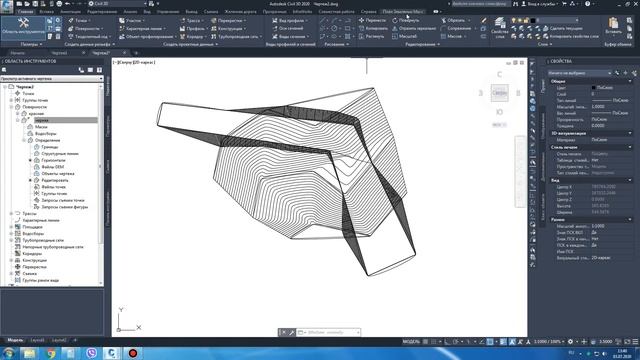Open the Toolspace (Область инструментов) button
This screenshot has height=360, width=640.
pos(23,27)
